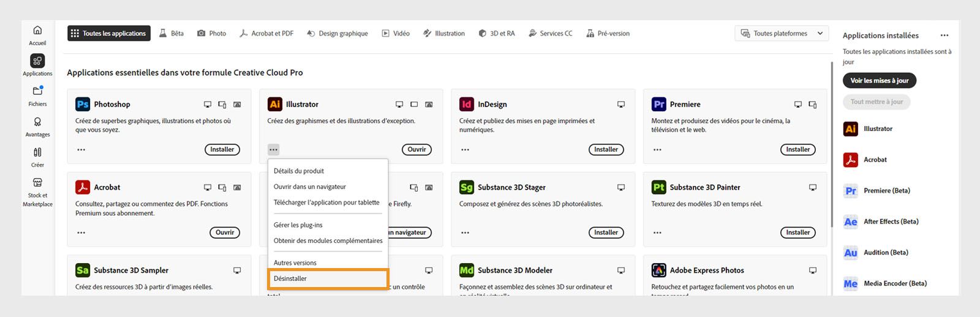The image size is (980, 317).
Task: Click Installer on the Premiere card
Action: click(798, 149)
